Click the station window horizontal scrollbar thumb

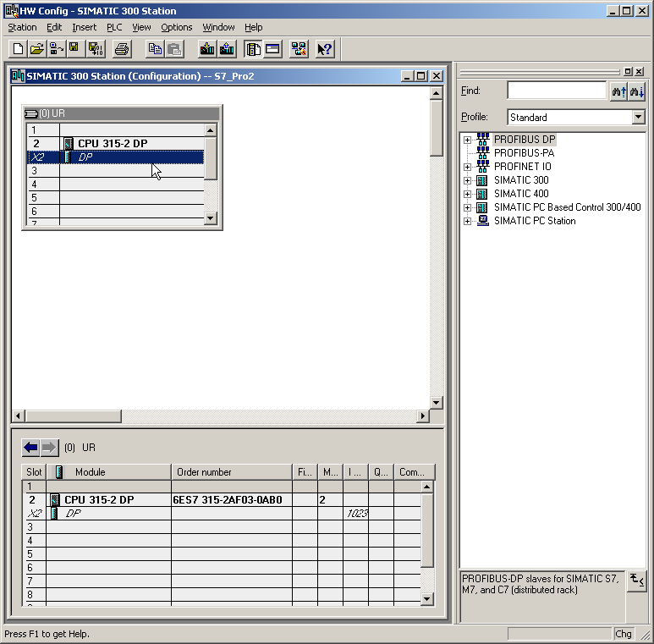point(74,416)
